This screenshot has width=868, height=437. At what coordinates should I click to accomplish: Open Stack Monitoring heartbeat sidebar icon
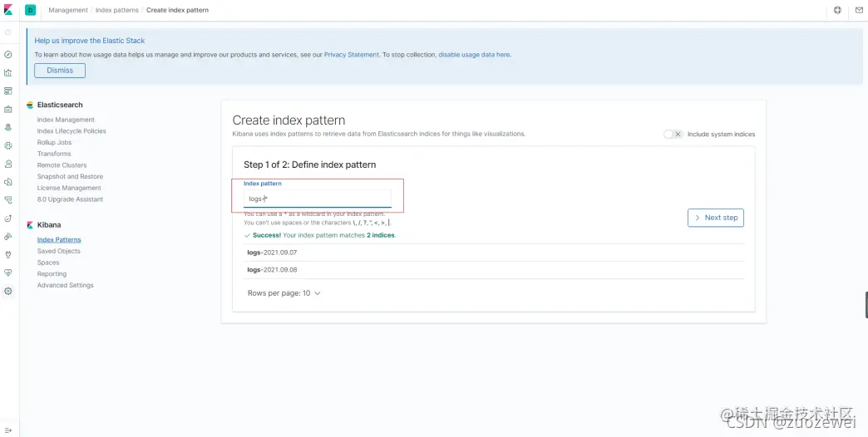pyautogui.click(x=8, y=273)
